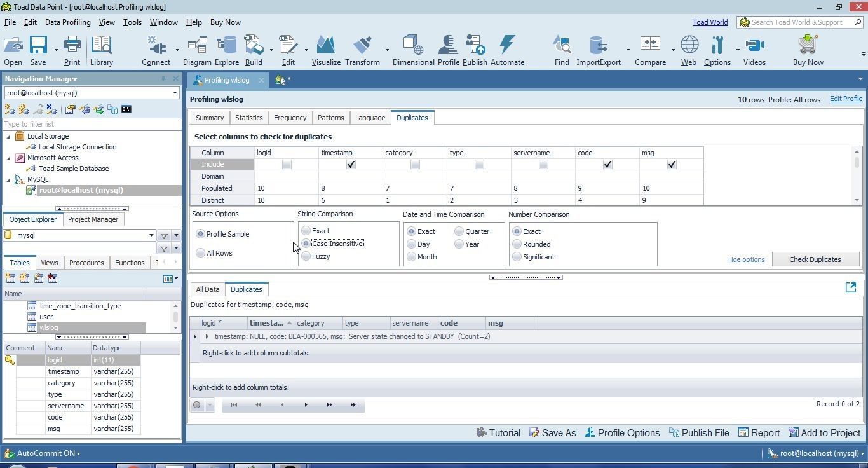
Task: Switch to the Patterns tab
Action: pyautogui.click(x=330, y=118)
